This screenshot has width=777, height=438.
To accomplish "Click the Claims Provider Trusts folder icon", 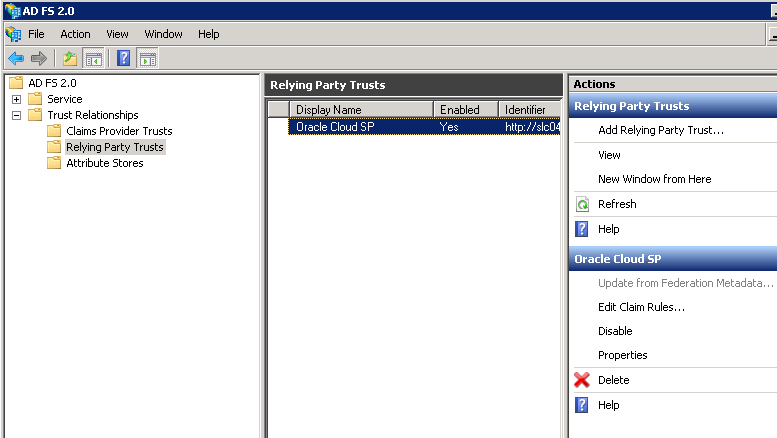I will pyautogui.click(x=54, y=130).
